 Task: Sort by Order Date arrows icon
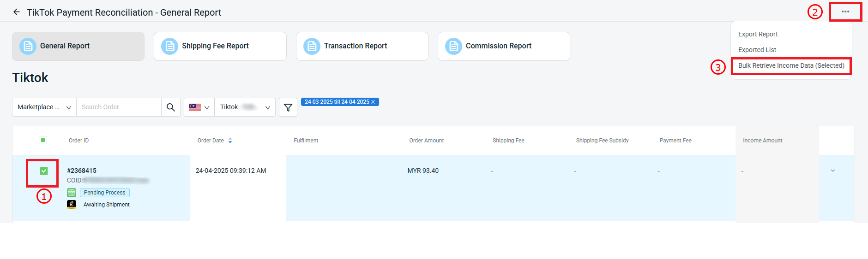[x=230, y=141]
